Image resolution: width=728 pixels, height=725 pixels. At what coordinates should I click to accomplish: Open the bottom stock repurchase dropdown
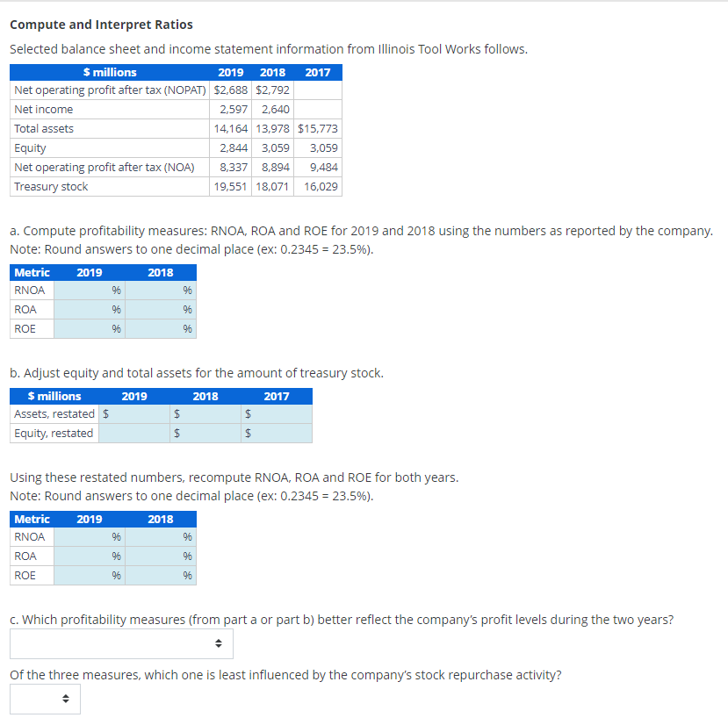pyautogui.click(x=44, y=699)
